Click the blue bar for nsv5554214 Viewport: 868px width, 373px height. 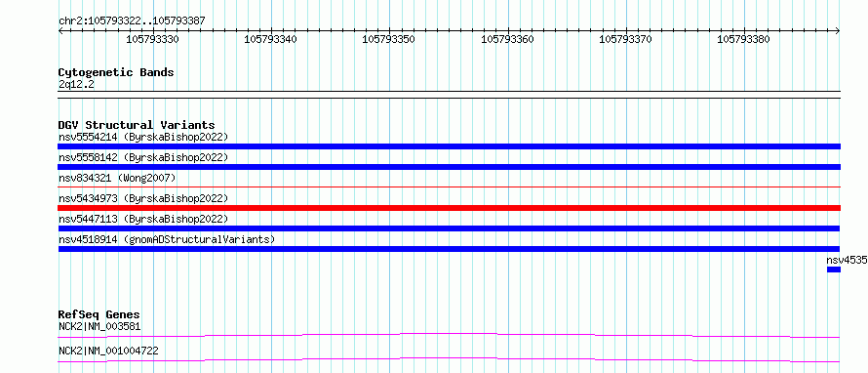(x=449, y=146)
